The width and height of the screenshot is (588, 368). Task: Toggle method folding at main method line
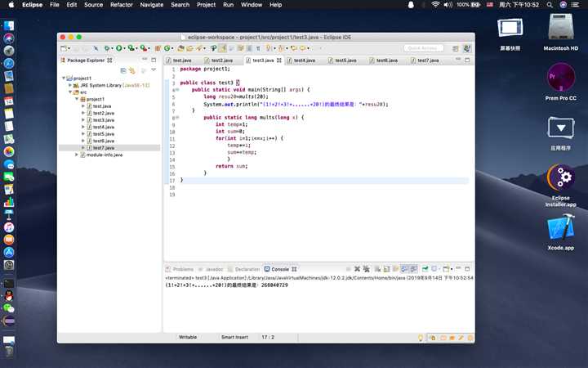pos(176,89)
